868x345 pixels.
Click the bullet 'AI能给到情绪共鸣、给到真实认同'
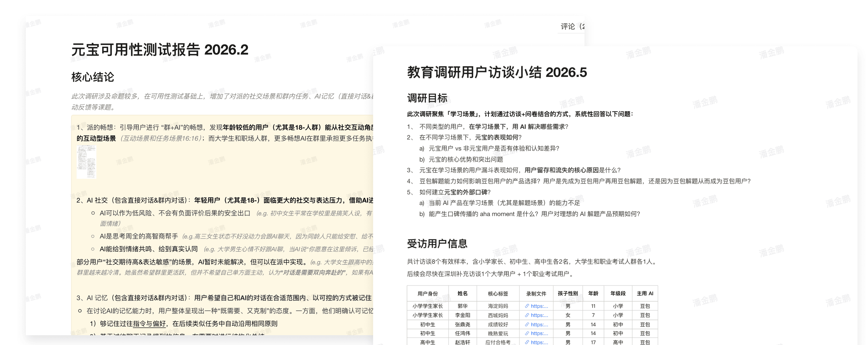point(149,249)
